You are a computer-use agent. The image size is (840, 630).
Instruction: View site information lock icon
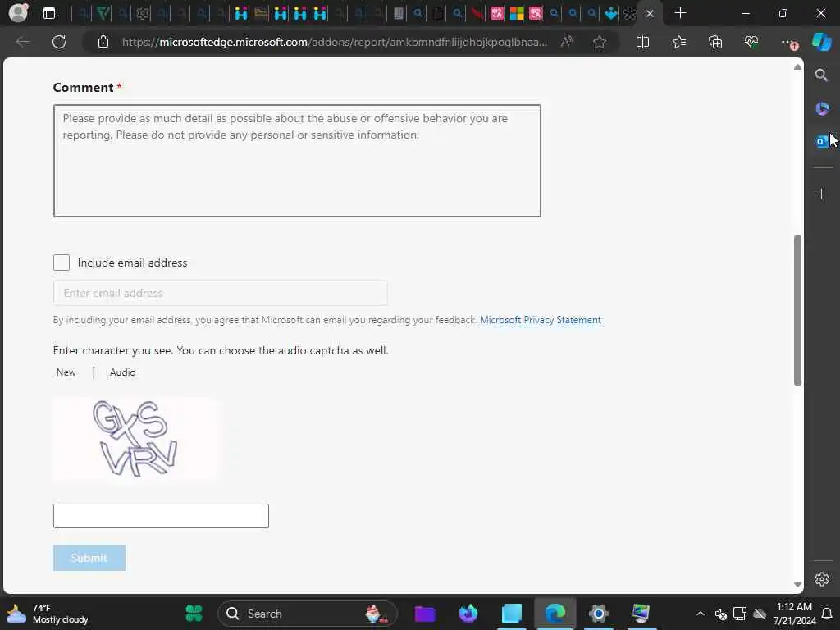click(x=103, y=42)
